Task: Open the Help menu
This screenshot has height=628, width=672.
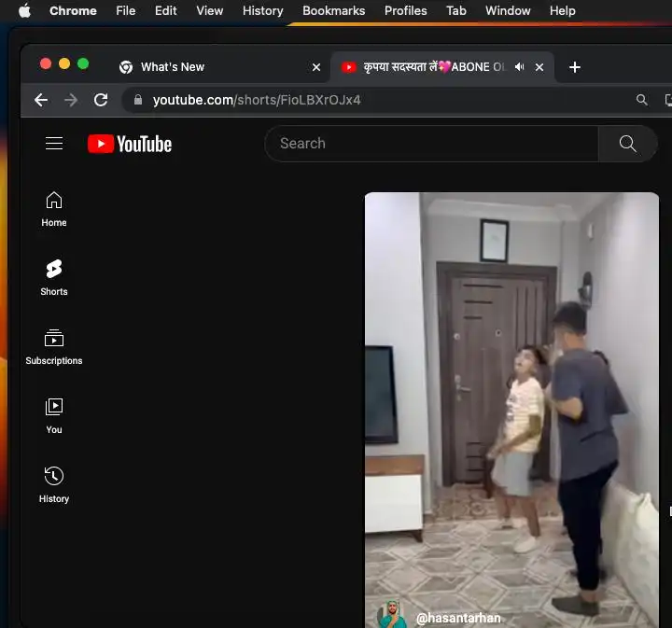Action: [562, 10]
